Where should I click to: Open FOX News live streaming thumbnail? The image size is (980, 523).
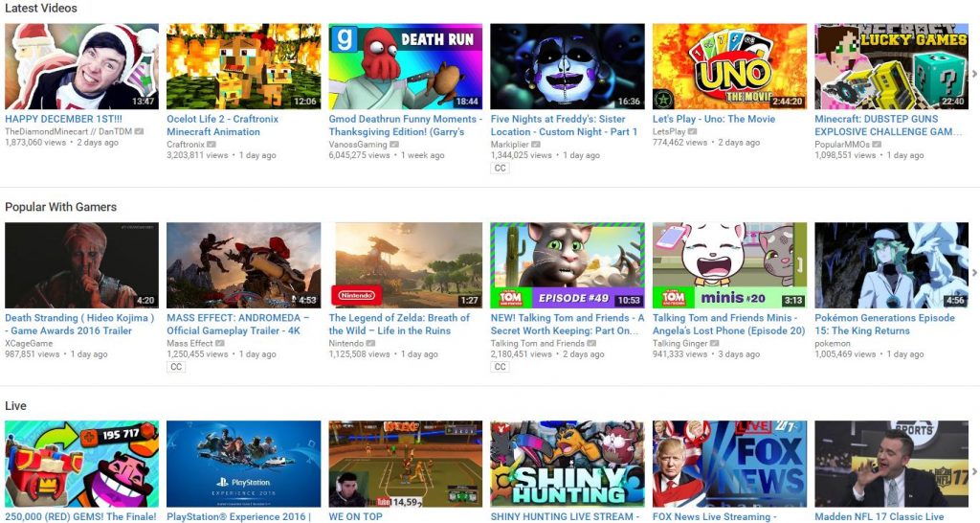[x=729, y=464]
